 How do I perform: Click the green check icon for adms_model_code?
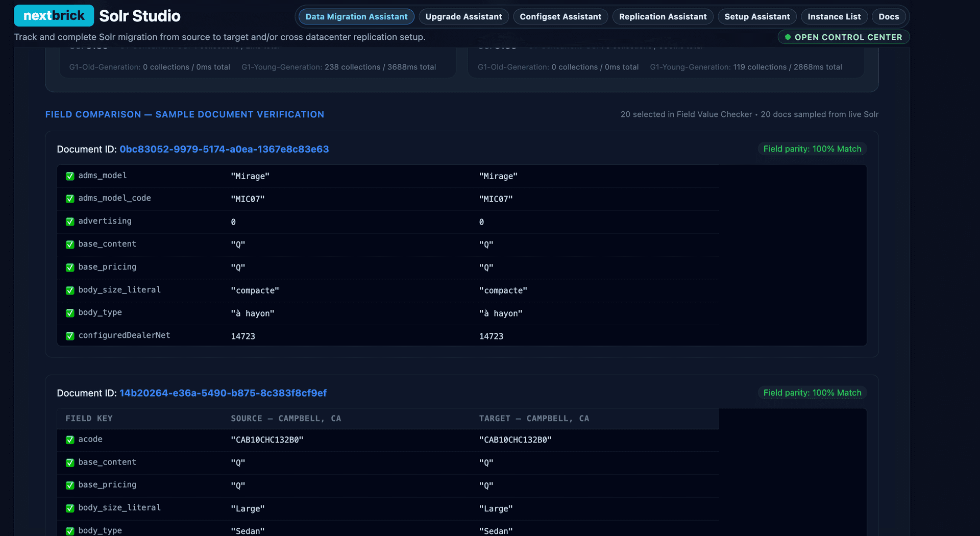pos(70,199)
